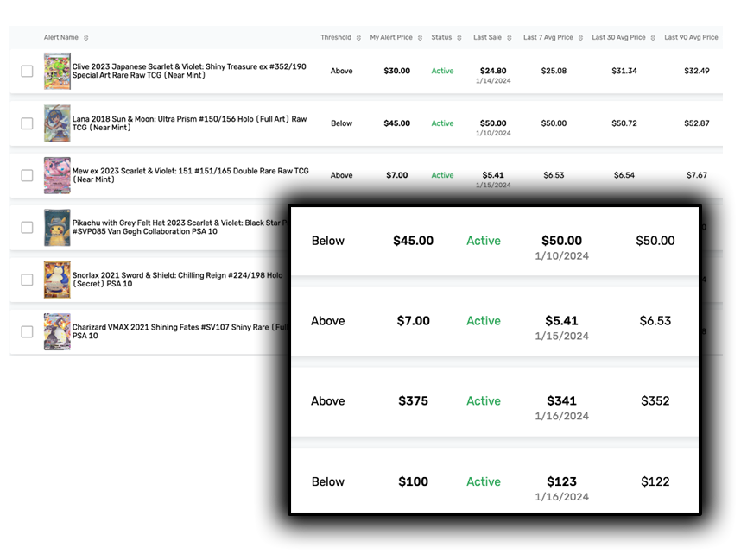Click the $25.08 seven-day average
Screen dimensions: 741x560
(554, 71)
